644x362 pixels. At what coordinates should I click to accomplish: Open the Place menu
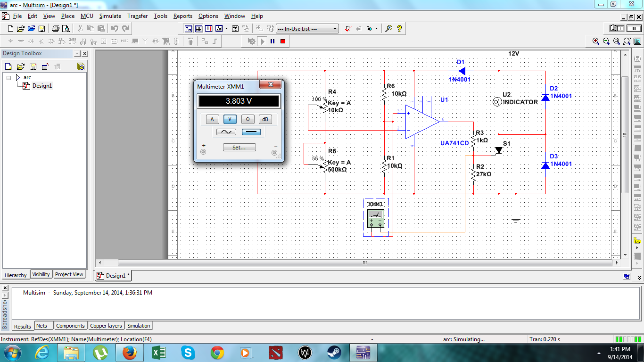click(68, 16)
